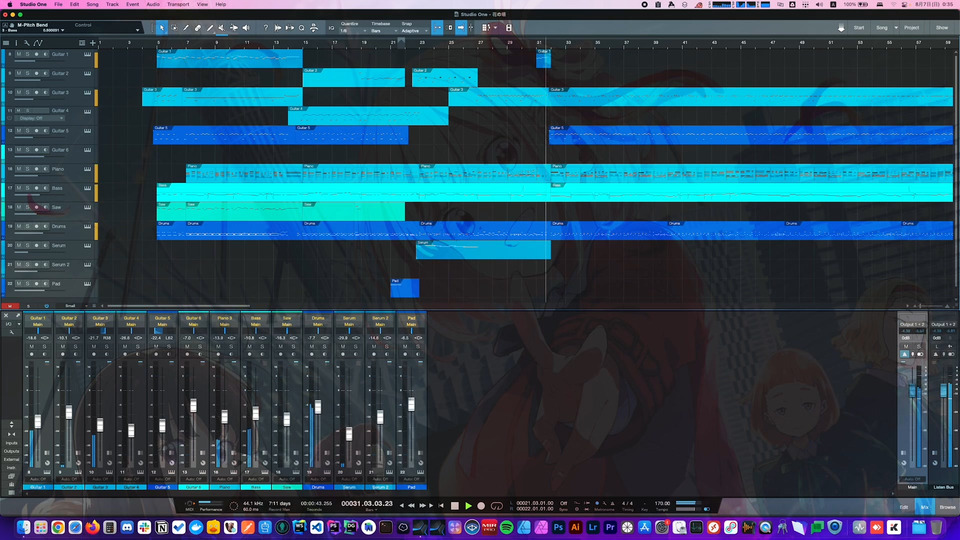Image resolution: width=960 pixels, height=540 pixels.
Task: Solo the Bass track in arrangement
Action: coord(27,188)
